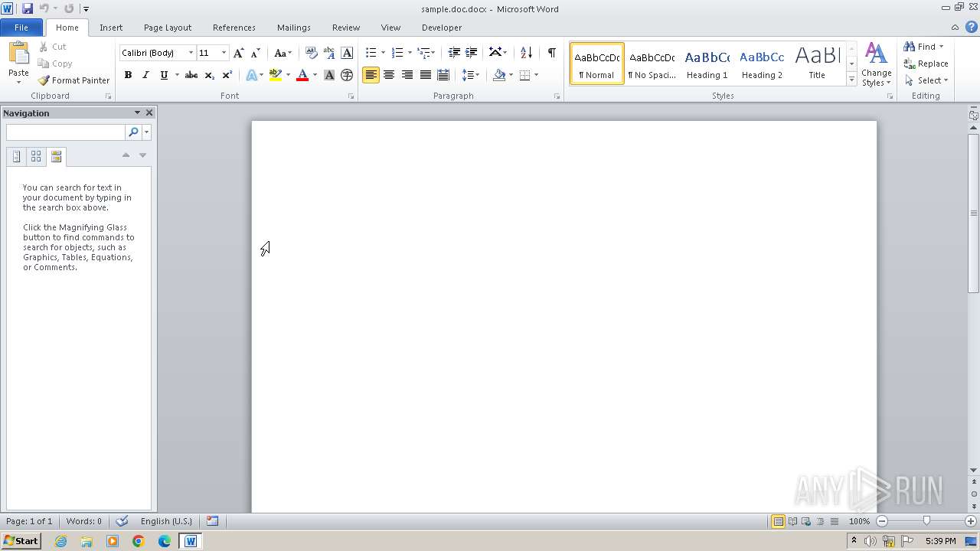Click Change Styles button

(876, 65)
